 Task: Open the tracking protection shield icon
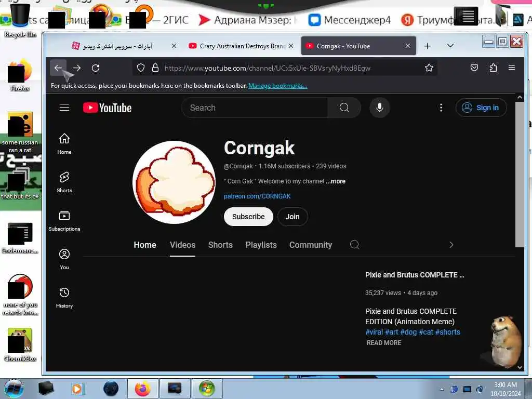click(x=141, y=68)
